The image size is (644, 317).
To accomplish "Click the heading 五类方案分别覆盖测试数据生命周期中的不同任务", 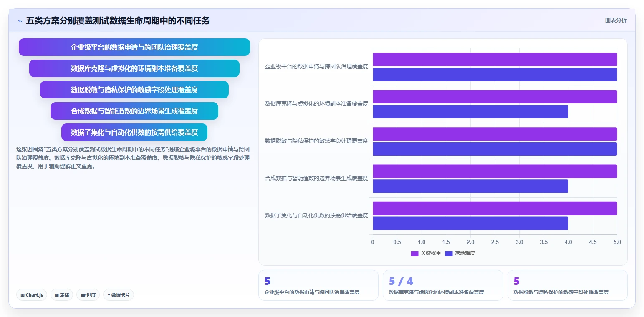I will click(x=118, y=21).
